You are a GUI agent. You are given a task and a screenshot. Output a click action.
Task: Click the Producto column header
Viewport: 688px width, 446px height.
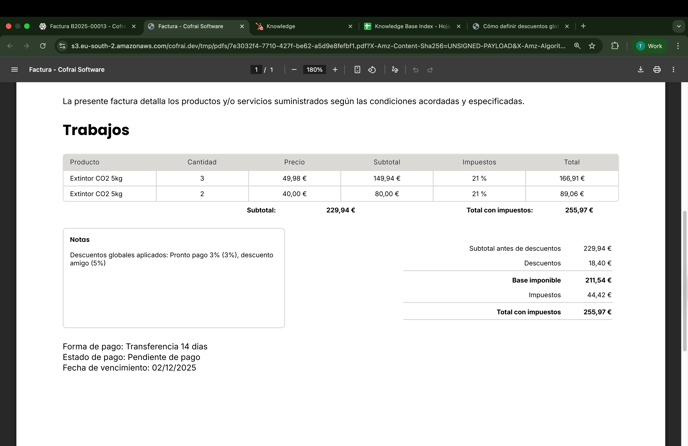[84, 162]
